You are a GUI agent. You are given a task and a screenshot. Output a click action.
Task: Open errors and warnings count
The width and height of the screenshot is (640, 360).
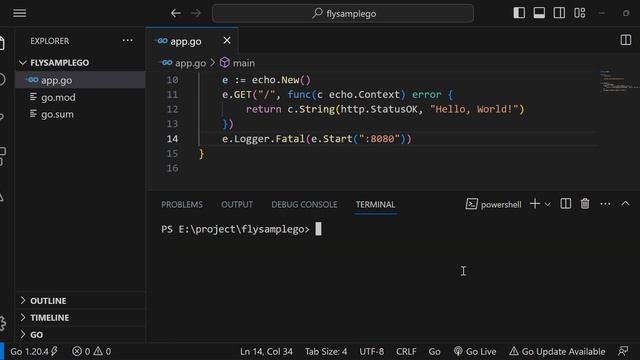[x=91, y=351]
